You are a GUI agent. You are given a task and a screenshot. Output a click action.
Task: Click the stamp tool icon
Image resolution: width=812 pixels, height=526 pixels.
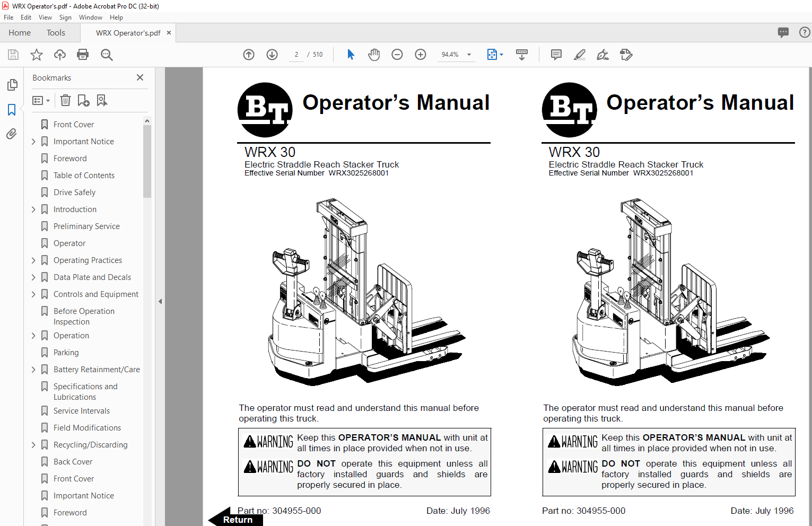pyautogui.click(x=626, y=55)
